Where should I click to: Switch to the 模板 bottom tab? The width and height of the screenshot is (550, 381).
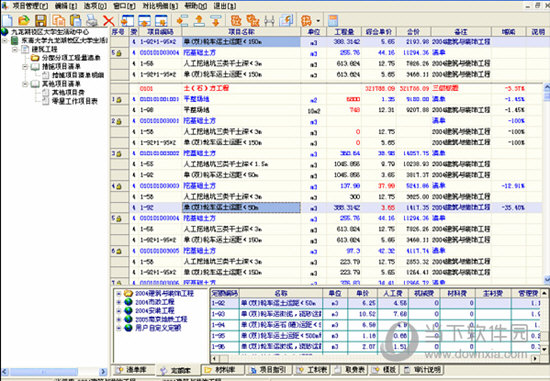click(384, 370)
